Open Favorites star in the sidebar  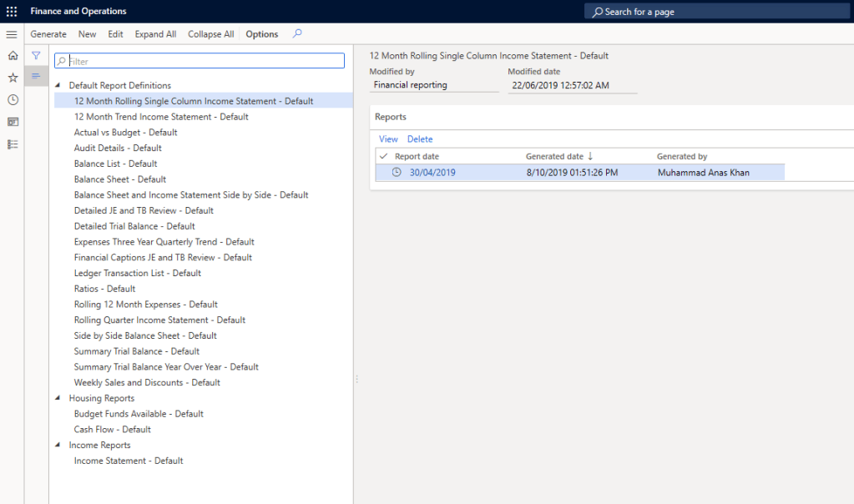(12, 78)
